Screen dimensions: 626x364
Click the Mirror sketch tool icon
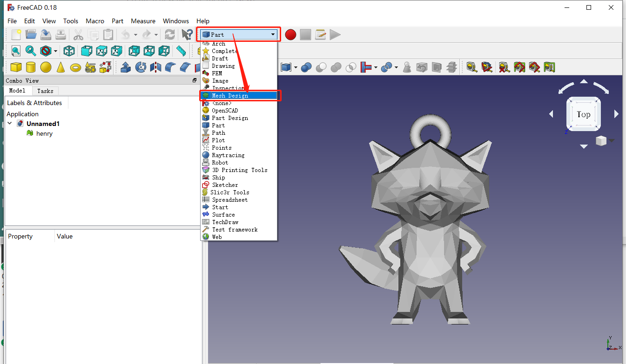coord(156,67)
